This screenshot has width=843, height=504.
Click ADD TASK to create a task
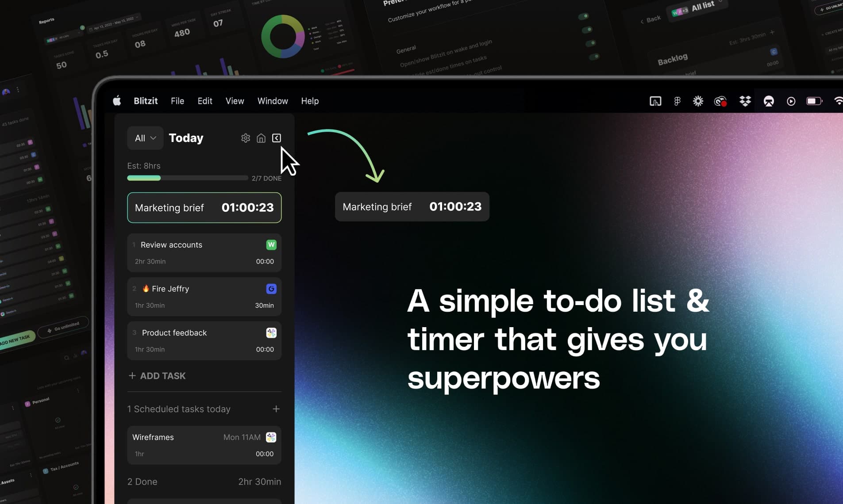157,376
